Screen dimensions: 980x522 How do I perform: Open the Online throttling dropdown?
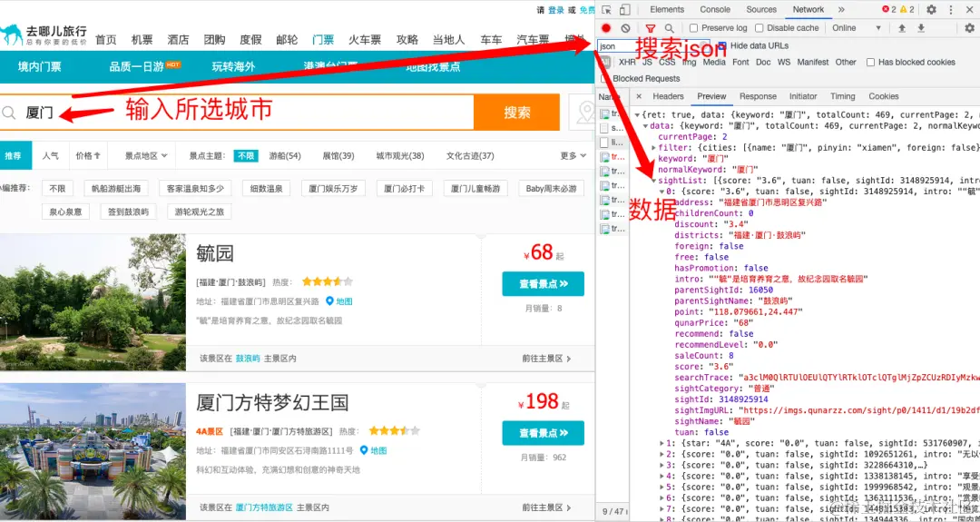pyautogui.click(x=857, y=28)
